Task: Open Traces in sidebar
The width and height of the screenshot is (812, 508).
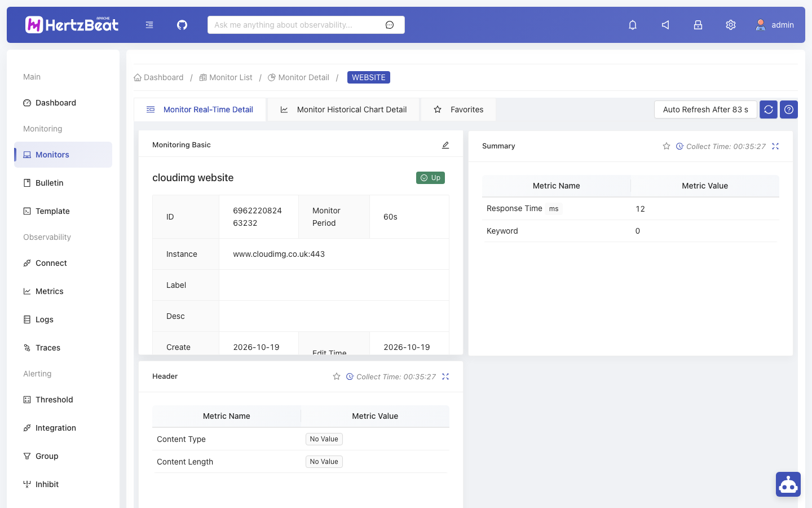Action: 63,348
